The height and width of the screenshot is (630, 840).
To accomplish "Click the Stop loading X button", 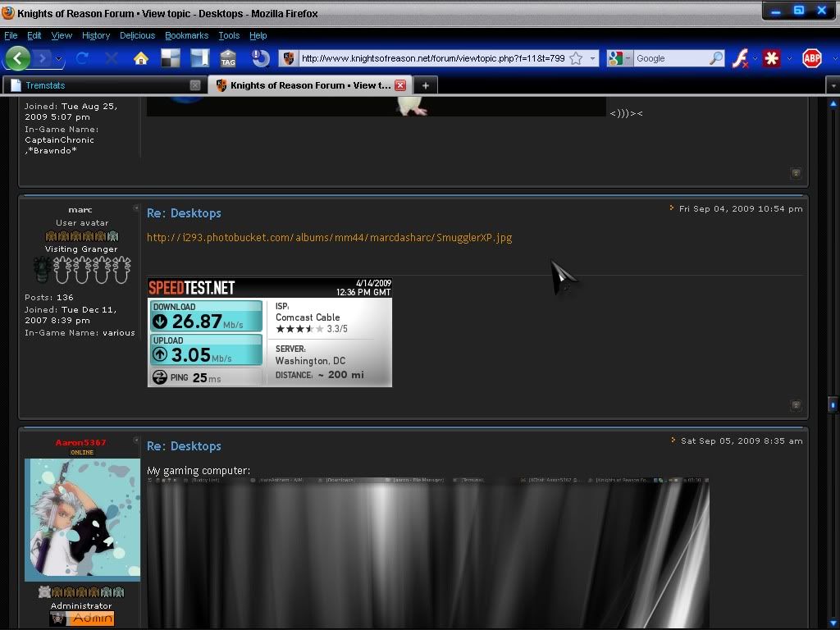I will click(x=112, y=58).
